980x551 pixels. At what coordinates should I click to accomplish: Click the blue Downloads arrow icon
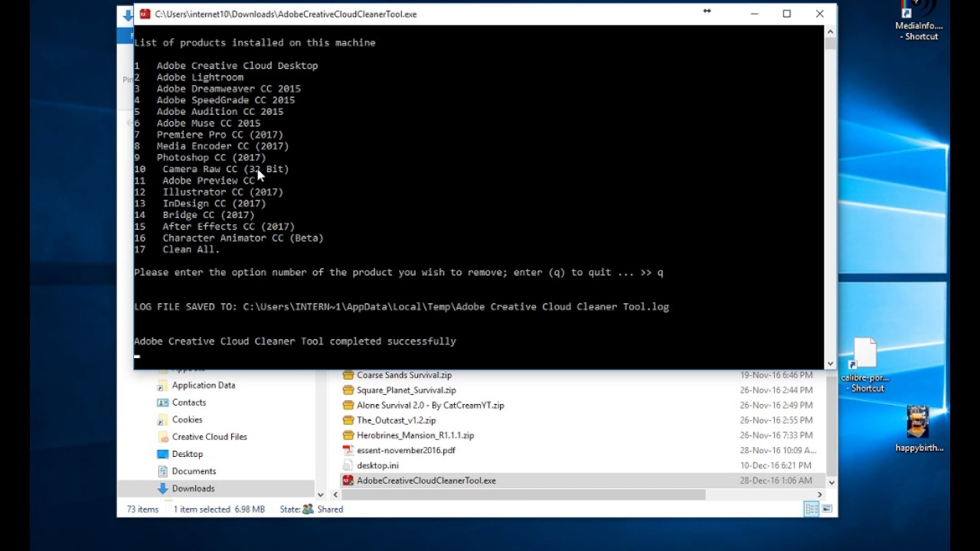click(x=162, y=488)
